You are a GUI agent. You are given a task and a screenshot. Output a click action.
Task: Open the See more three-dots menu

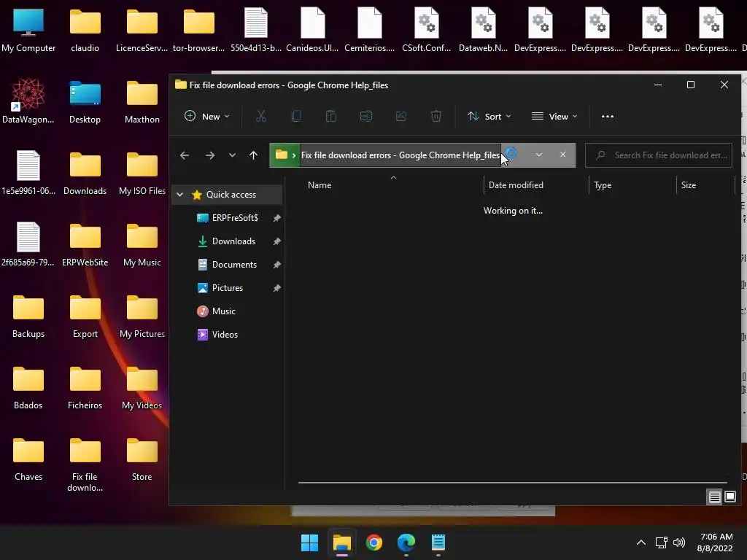coord(608,116)
